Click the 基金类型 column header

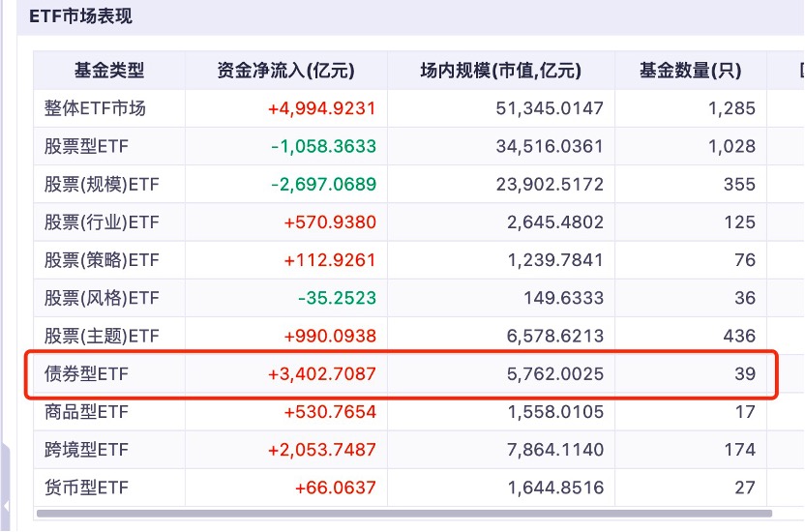(109, 70)
